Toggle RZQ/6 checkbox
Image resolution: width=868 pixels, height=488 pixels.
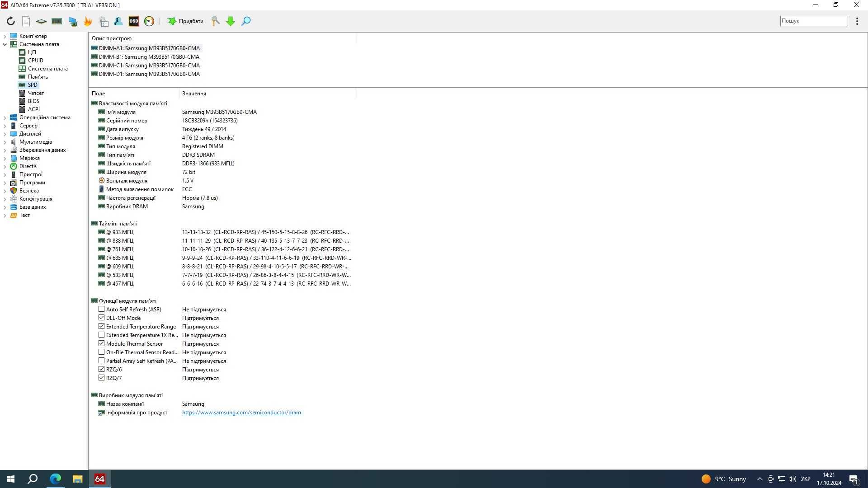point(101,369)
